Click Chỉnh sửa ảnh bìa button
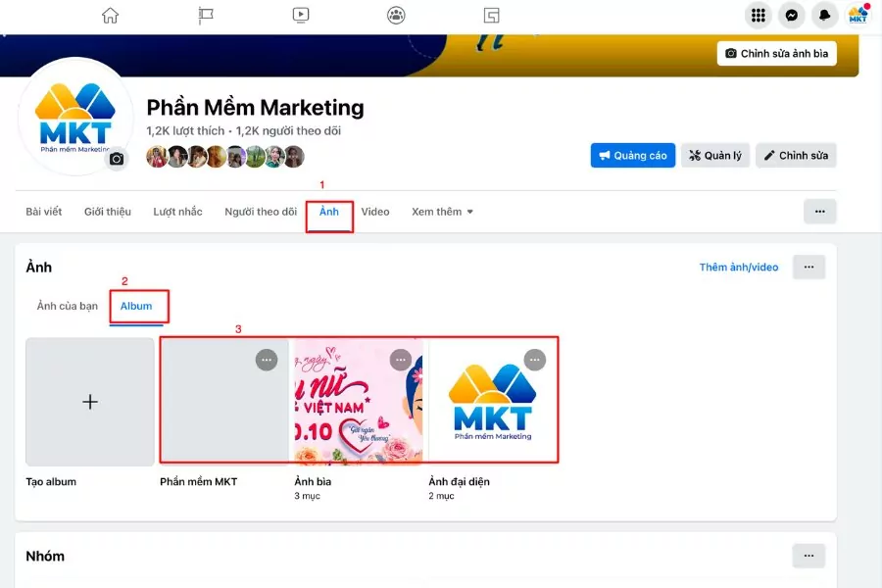This screenshot has width=882, height=588. click(x=777, y=54)
